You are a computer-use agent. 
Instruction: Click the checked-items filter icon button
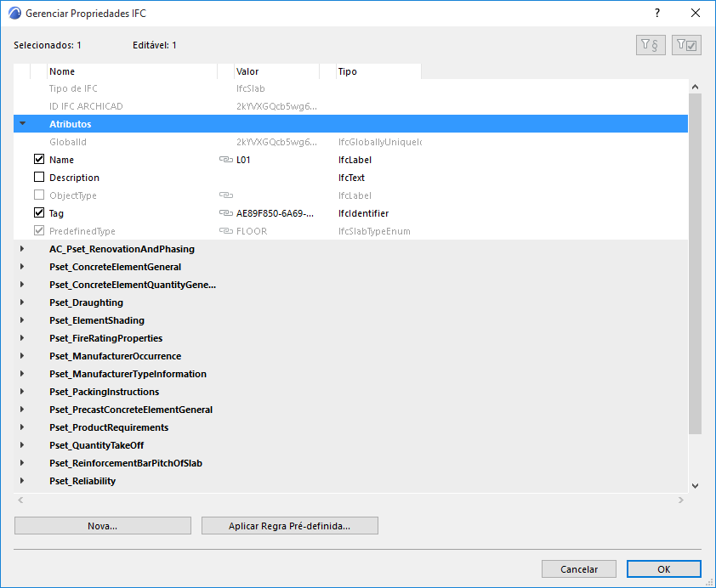686,45
